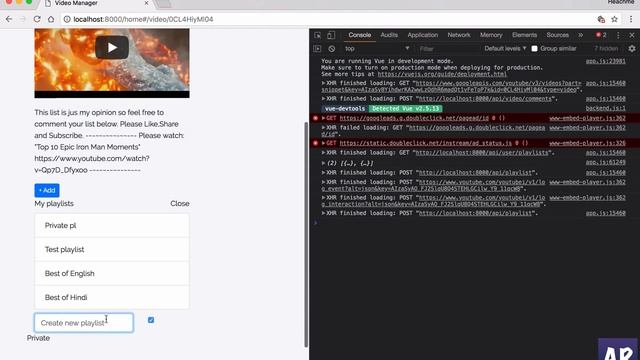Expand the static.doubleclick GET error
The image size is (640, 360).
[324, 143]
